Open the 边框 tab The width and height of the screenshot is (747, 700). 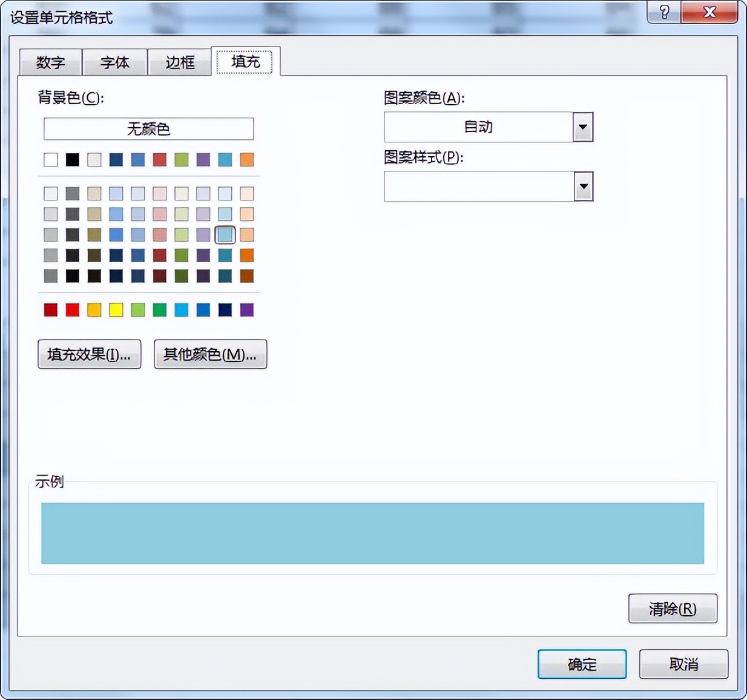[x=180, y=62]
